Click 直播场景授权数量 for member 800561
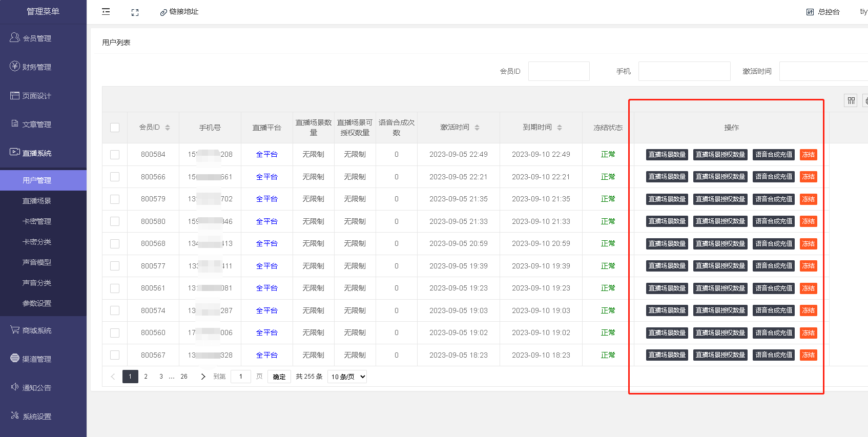The height and width of the screenshot is (437, 868). [720, 288]
